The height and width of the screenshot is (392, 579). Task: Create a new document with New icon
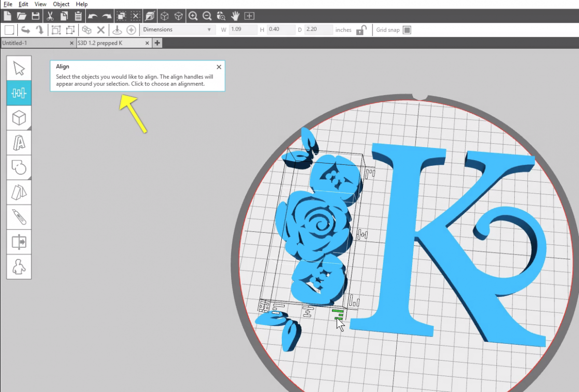8,16
